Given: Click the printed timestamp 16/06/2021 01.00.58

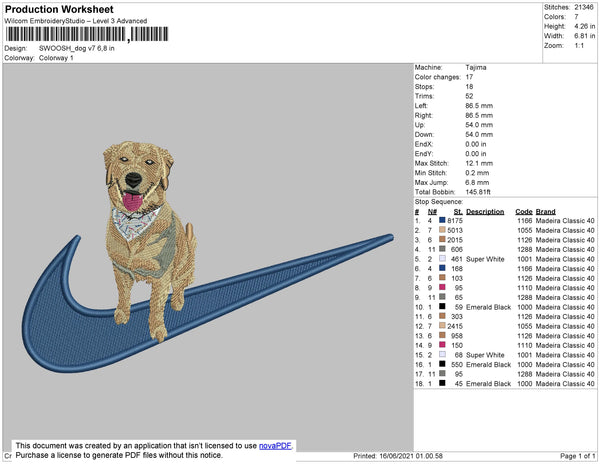Looking at the screenshot, I should tap(411, 456).
